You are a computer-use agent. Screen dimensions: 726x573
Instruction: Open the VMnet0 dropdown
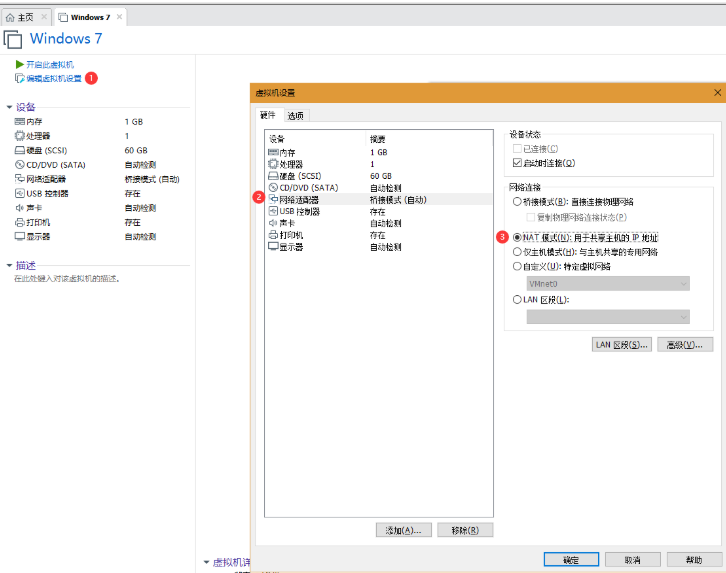pos(608,284)
